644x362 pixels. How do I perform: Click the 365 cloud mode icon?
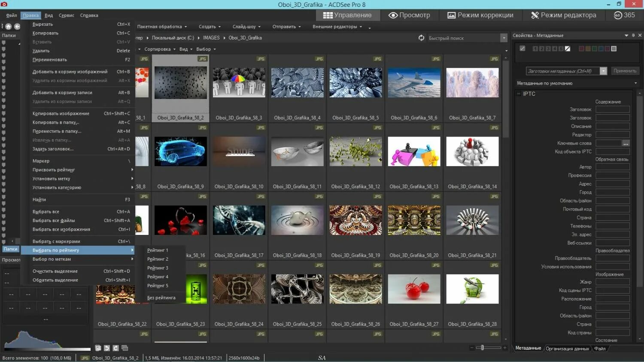click(618, 15)
